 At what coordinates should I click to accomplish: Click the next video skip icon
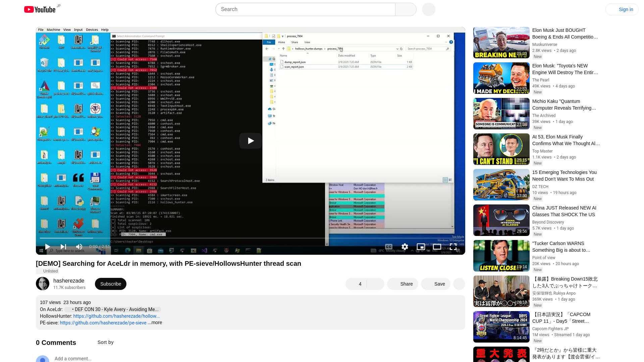tap(63, 247)
